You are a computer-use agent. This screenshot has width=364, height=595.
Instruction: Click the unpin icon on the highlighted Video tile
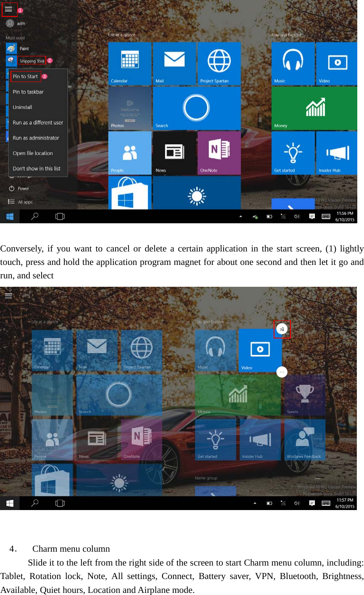[282, 329]
